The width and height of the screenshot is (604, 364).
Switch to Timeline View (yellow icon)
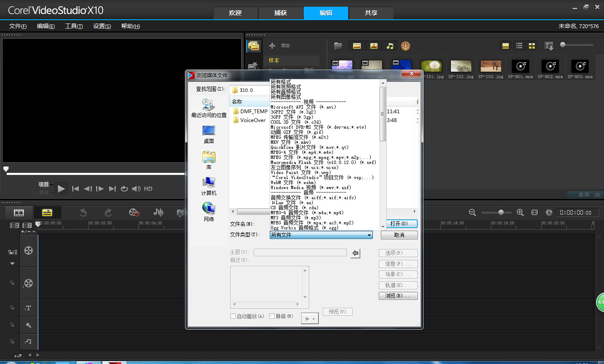click(47, 213)
